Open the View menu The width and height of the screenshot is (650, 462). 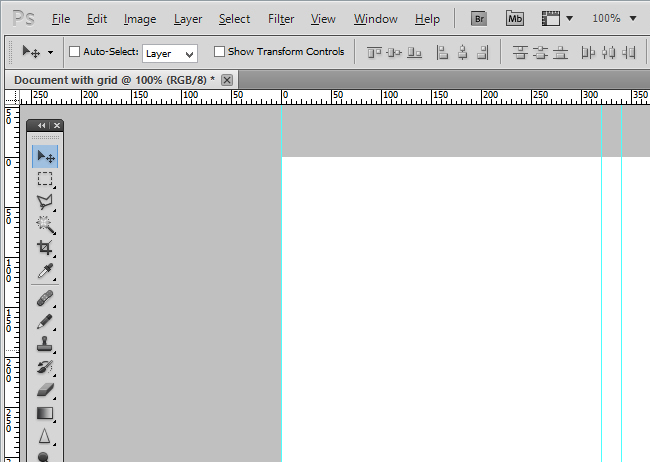(323, 19)
